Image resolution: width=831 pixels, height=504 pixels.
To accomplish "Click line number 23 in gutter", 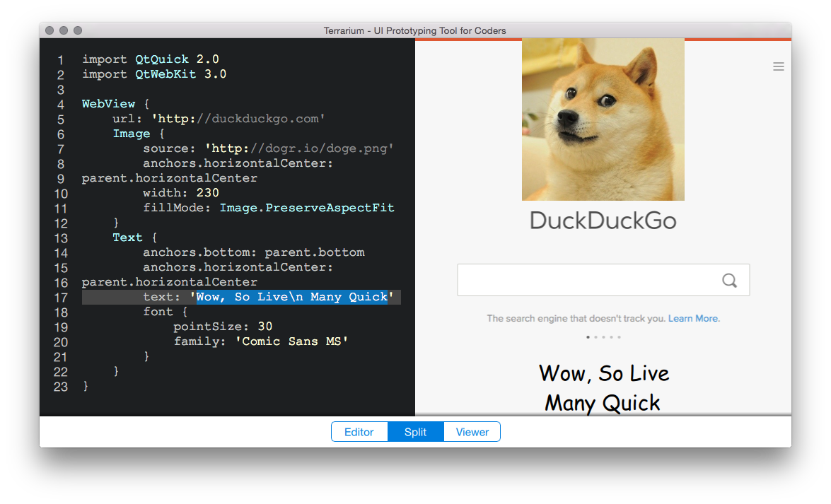I will pyautogui.click(x=61, y=387).
